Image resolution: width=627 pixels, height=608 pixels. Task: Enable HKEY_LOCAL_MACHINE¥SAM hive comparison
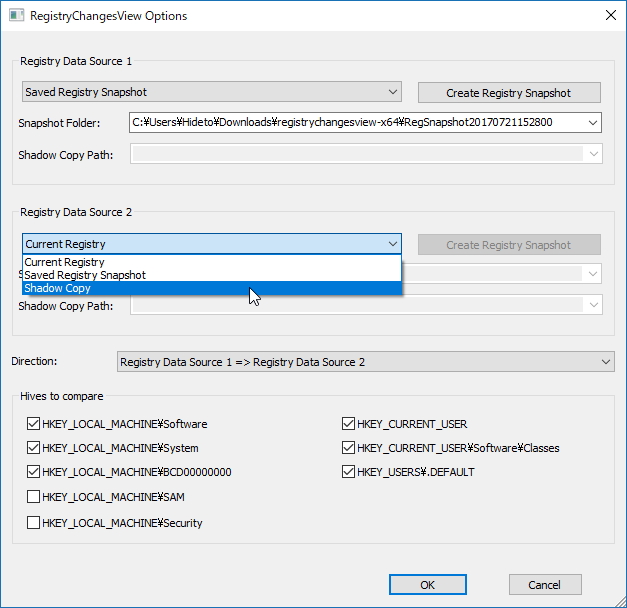pyautogui.click(x=34, y=497)
